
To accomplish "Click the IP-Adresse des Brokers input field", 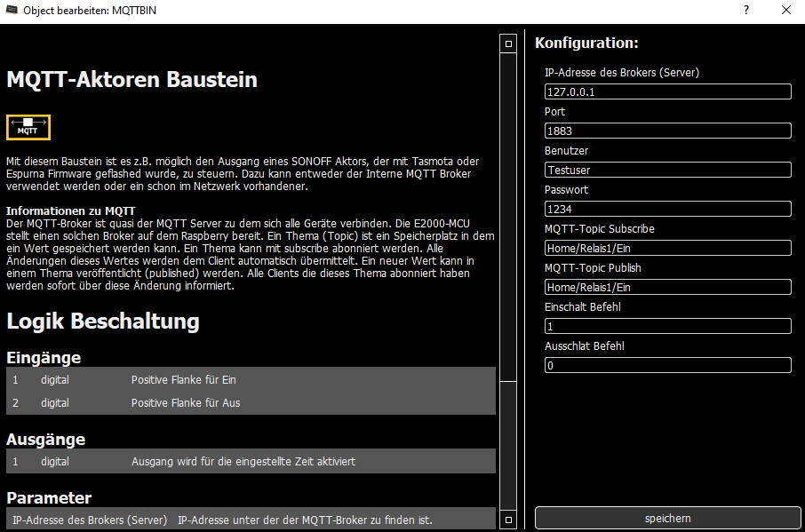I will coord(667,91).
